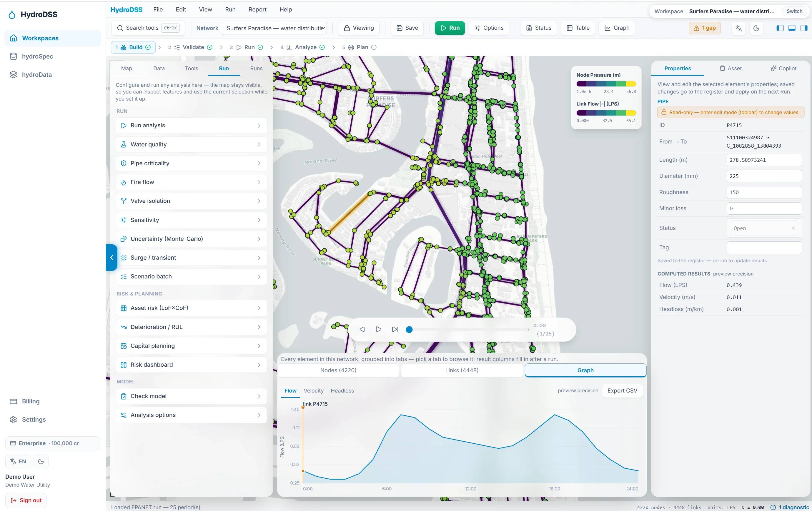Toggle the bottom panel layout icon
This screenshot has width=812, height=511.
pyautogui.click(x=792, y=28)
